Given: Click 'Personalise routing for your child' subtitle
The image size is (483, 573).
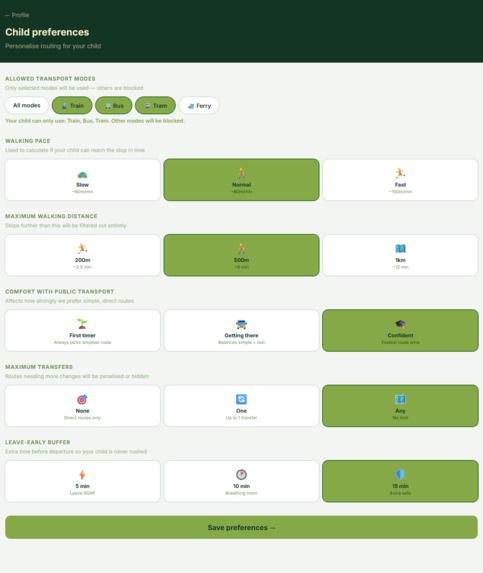Looking at the screenshot, I should (53, 46).
